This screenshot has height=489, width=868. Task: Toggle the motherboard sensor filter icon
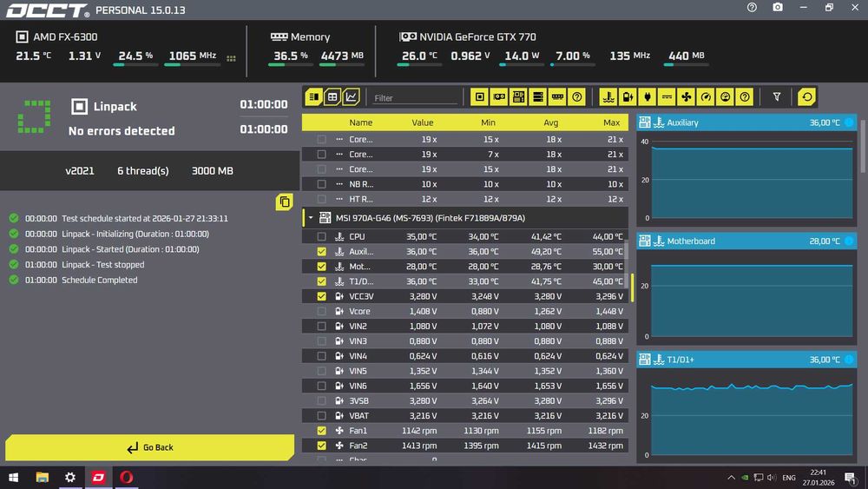518,97
